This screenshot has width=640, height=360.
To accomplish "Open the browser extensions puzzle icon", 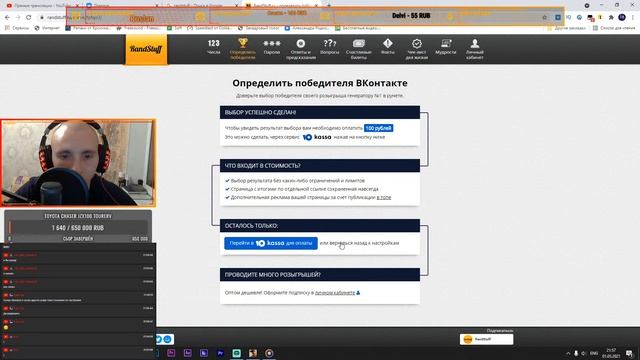I will click(x=611, y=18).
